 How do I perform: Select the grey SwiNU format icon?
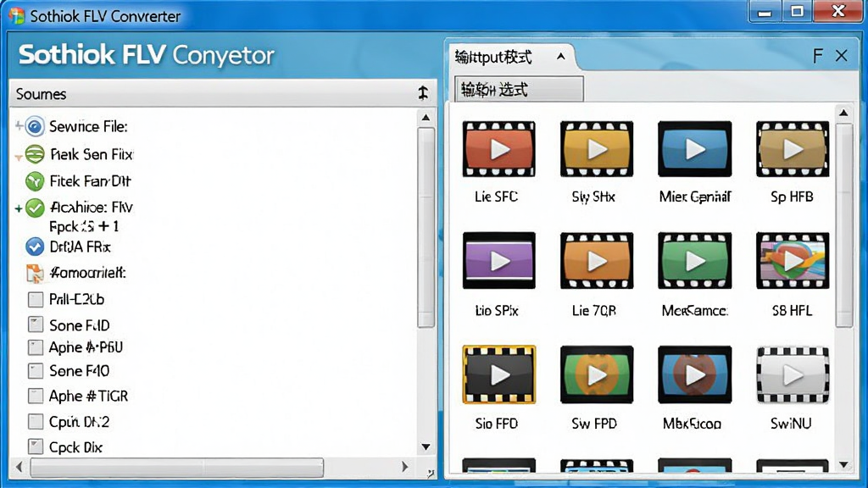point(793,374)
